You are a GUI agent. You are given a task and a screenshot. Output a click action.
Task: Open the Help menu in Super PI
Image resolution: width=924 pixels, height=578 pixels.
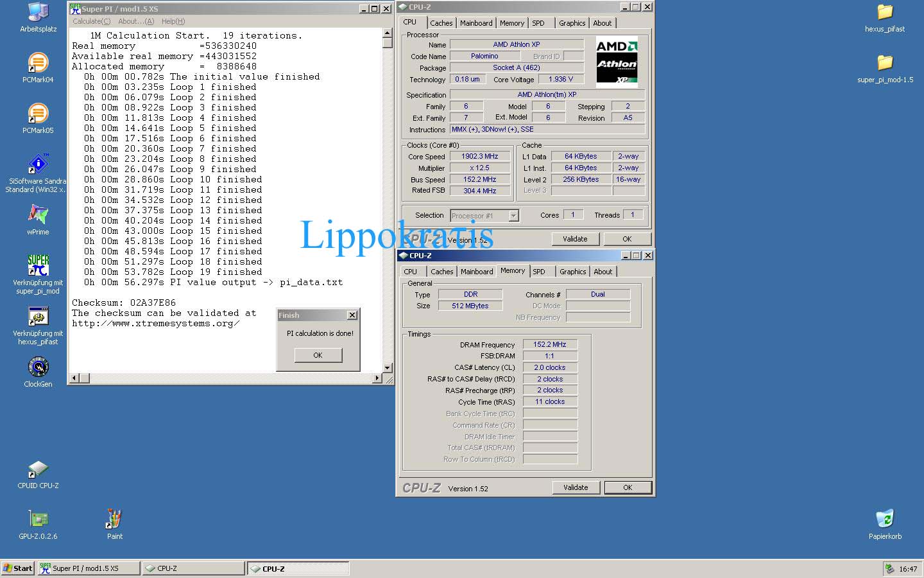pyautogui.click(x=173, y=21)
